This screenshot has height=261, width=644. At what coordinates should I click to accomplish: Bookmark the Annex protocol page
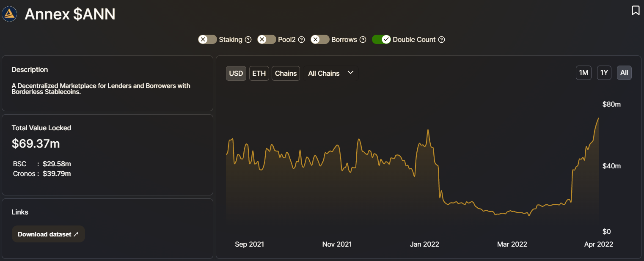(635, 10)
